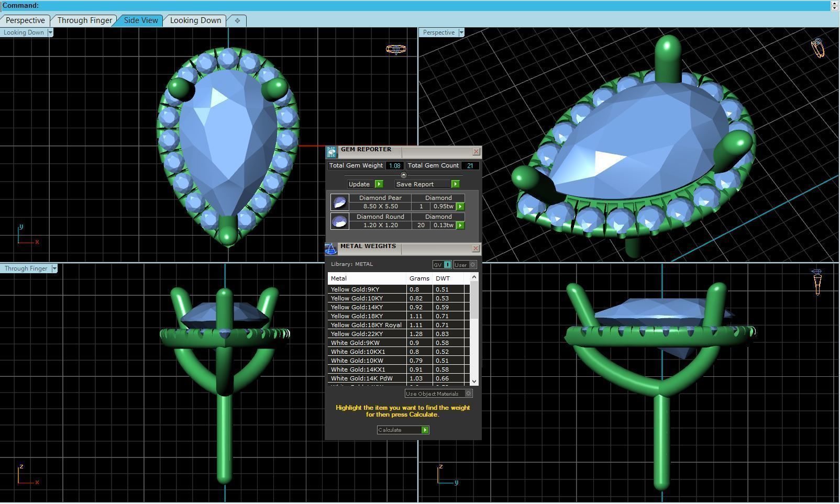Click the Metal column header
This screenshot has height=504, width=840.
(367, 278)
